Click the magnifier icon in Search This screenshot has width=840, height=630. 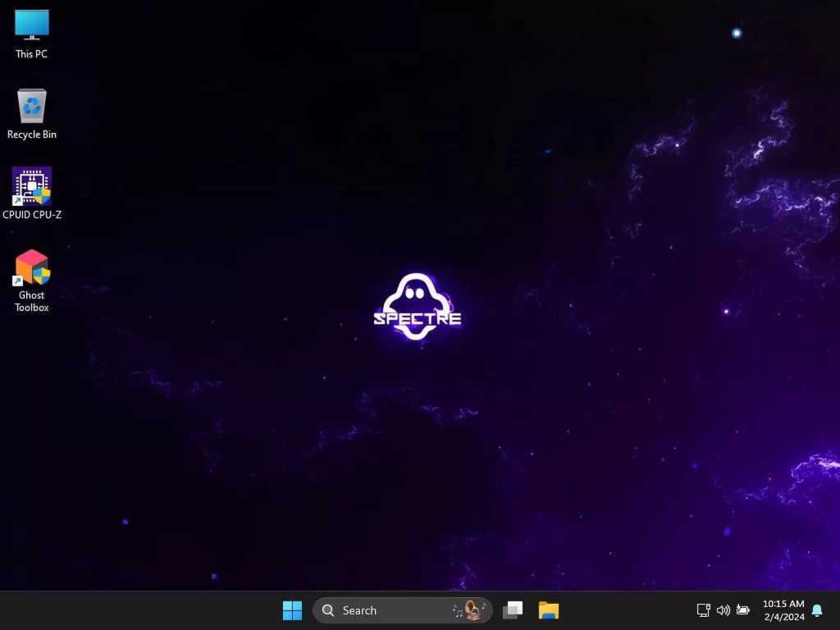pyautogui.click(x=328, y=610)
